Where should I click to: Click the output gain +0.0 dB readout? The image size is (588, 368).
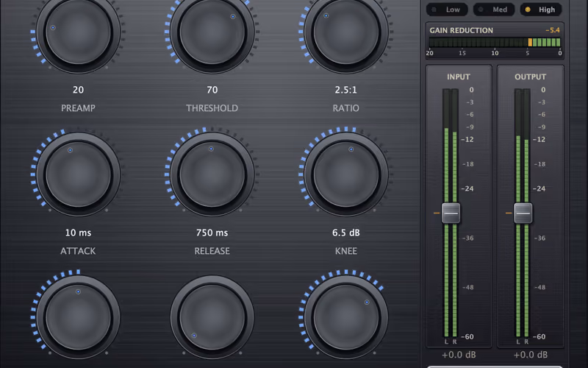coord(530,355)
